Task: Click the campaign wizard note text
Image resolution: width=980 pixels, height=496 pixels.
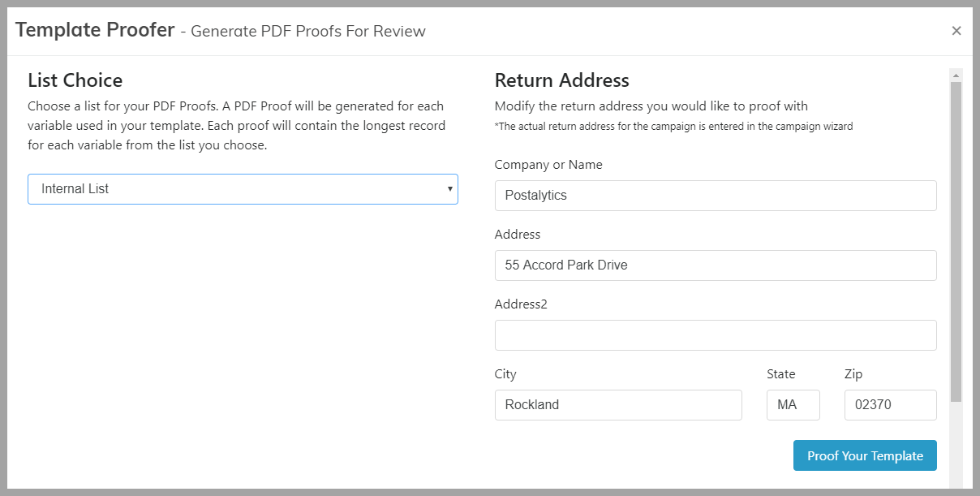Action: tap(673, 127)
